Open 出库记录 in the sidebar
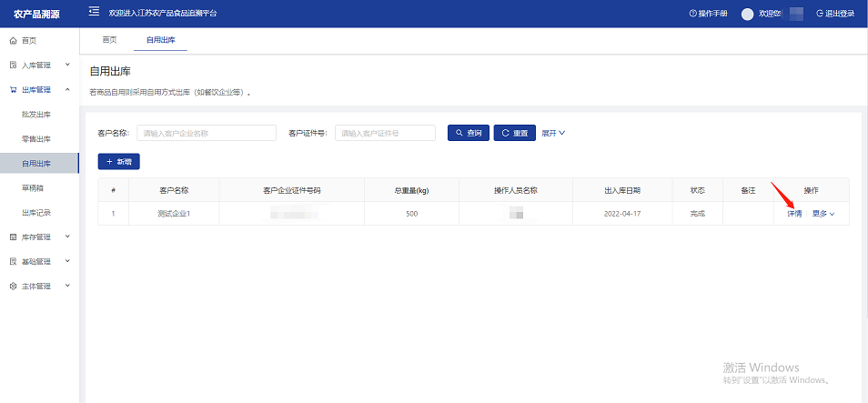 coord(36,212)
